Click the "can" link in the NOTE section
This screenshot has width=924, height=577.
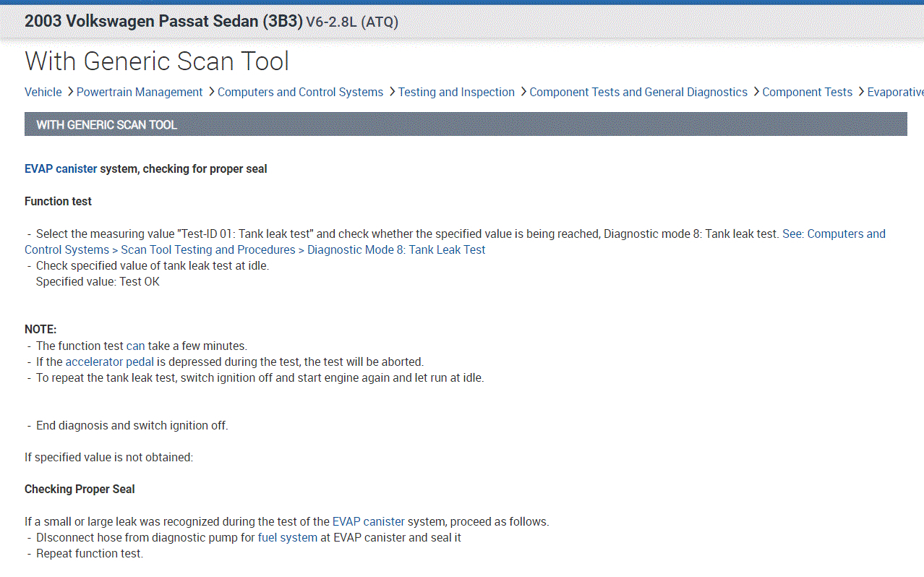[x=135, y=346]
